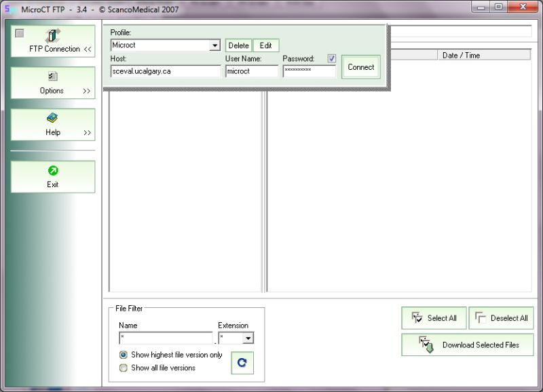
Task: Toggle the save password checkbox
Action: tap(332, 58)
